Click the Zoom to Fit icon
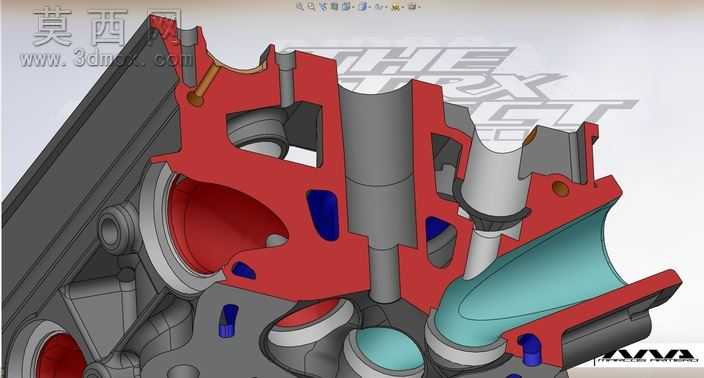 click(300, 6)
